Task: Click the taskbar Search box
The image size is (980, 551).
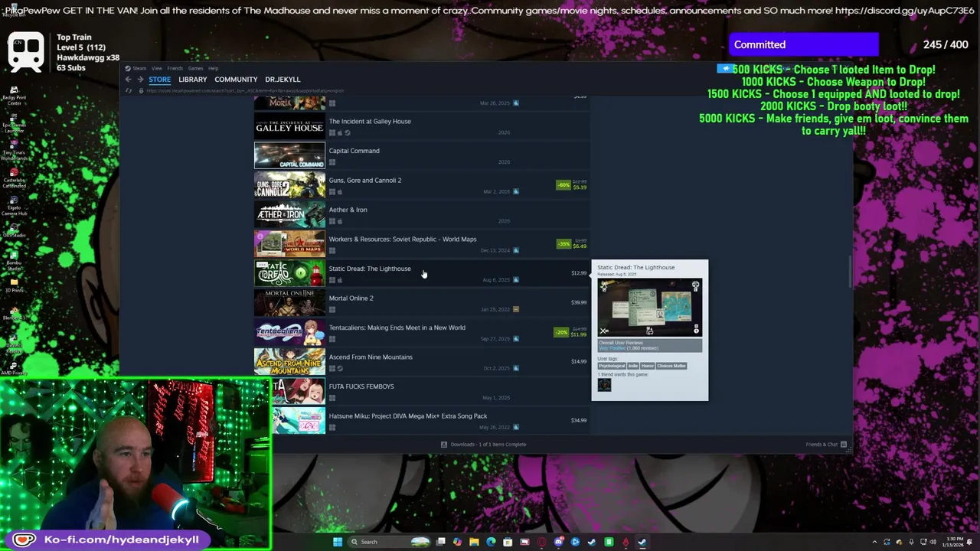Action: click(389, 542)
